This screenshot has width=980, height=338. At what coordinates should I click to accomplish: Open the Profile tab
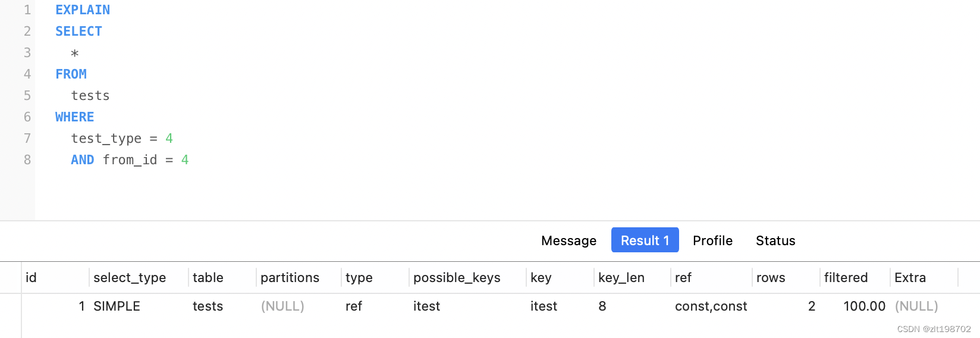pyautogui.click(x=712, y=240)
